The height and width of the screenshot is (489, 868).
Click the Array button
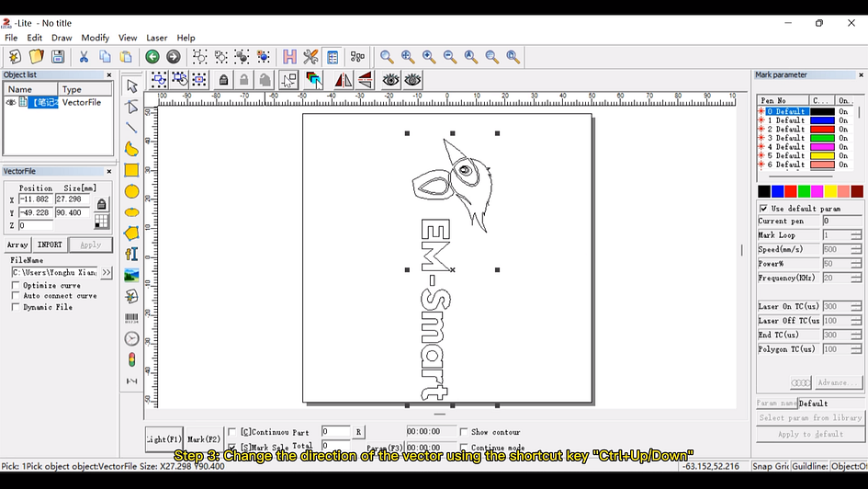click(17, 244)
